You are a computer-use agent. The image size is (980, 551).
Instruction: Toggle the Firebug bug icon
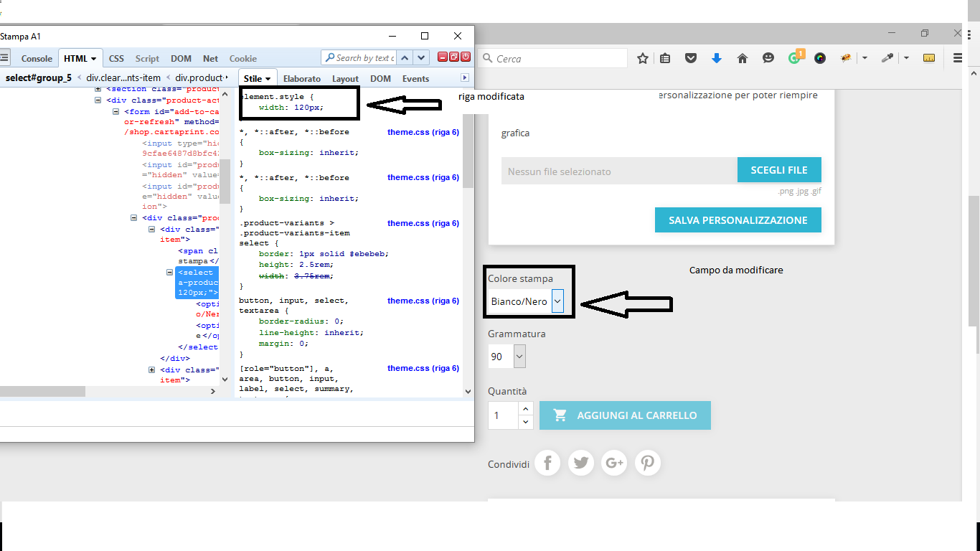[847, 58]
